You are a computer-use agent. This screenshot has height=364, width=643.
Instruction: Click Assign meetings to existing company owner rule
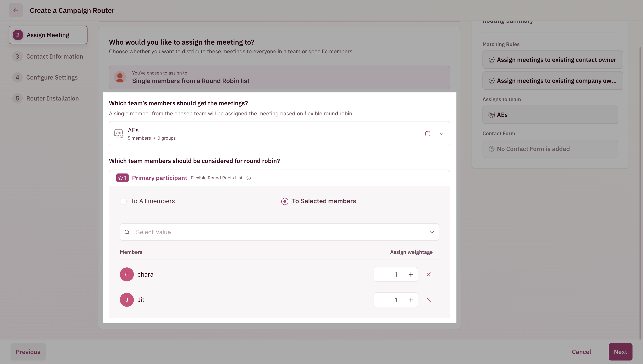point(553,81)
